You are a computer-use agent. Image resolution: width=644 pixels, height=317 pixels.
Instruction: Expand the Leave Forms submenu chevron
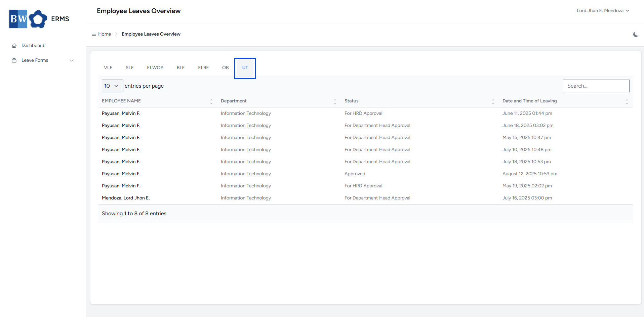[72, 60]
